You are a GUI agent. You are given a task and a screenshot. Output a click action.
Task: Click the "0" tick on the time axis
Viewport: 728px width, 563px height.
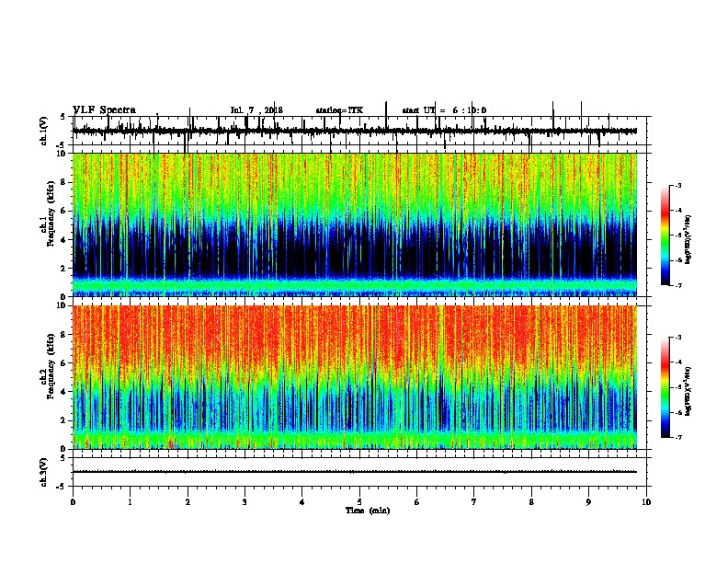pyautogui.click(x=73, y=502)
